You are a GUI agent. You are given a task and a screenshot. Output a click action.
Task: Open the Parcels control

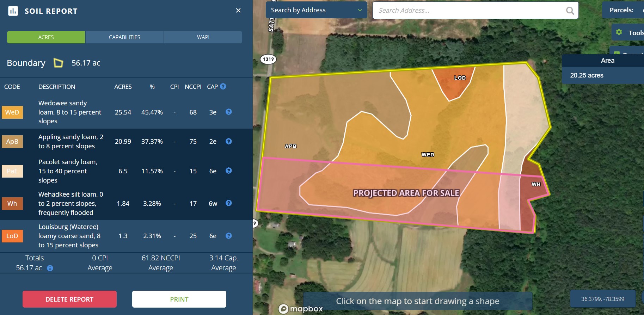pyautogui.click(x=622, y=10)
